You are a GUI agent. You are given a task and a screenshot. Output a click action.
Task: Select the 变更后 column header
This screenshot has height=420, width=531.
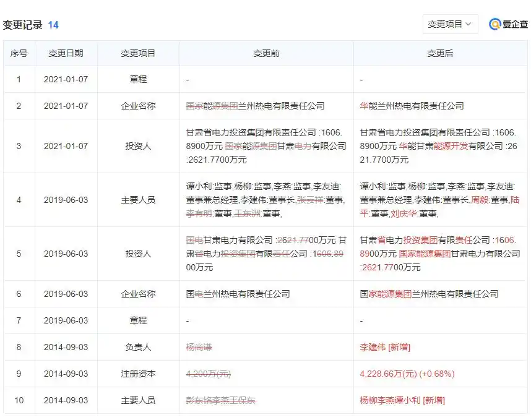click(440, 53)
